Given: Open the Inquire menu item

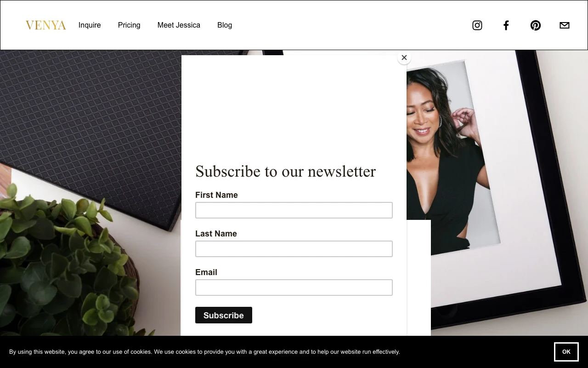Looking at the screenshot, I should point(90,25).
